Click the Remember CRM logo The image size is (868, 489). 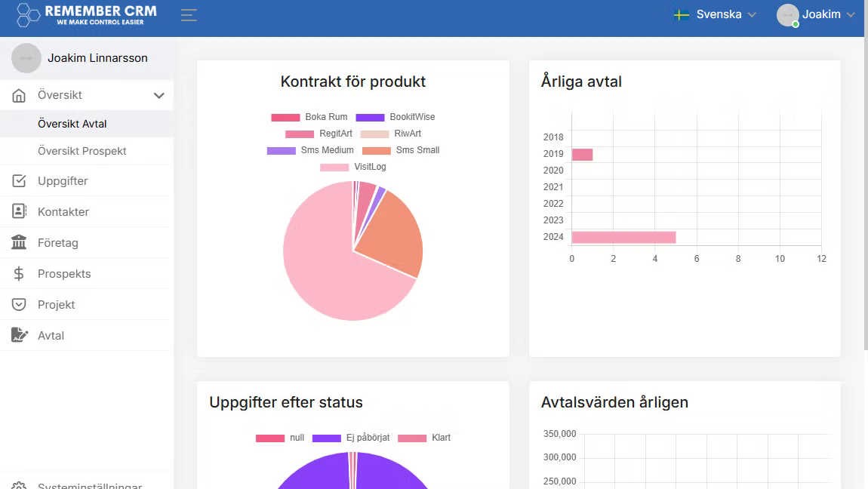coord(86,15)
